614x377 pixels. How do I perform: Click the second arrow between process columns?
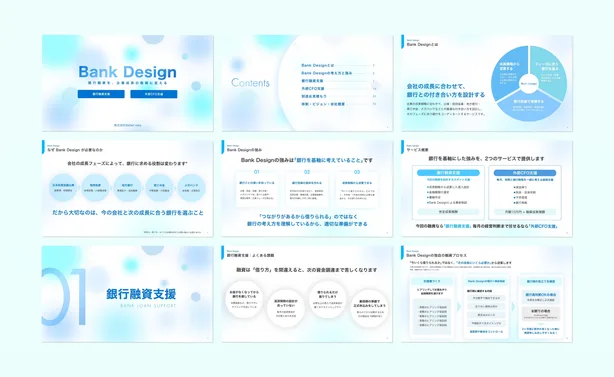pyautogui.click(x=513, y=307)
